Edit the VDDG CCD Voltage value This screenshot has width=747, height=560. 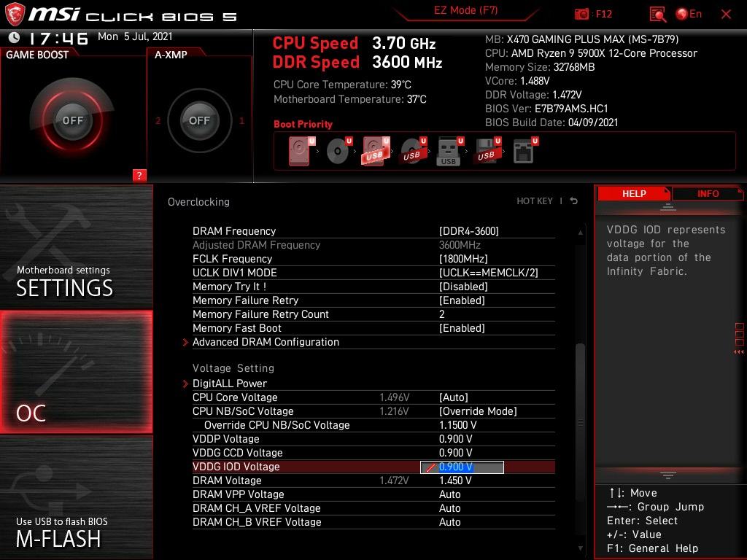point(455,452)
